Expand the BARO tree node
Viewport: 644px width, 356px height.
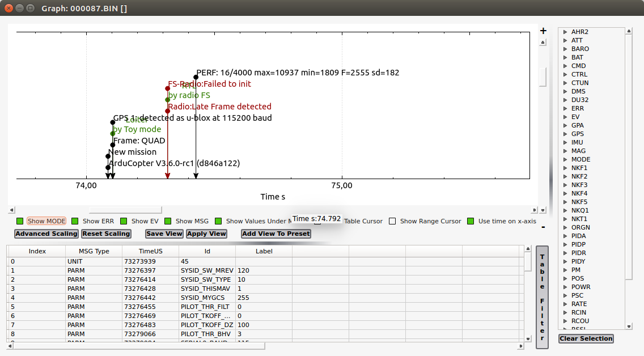(565, 49)
